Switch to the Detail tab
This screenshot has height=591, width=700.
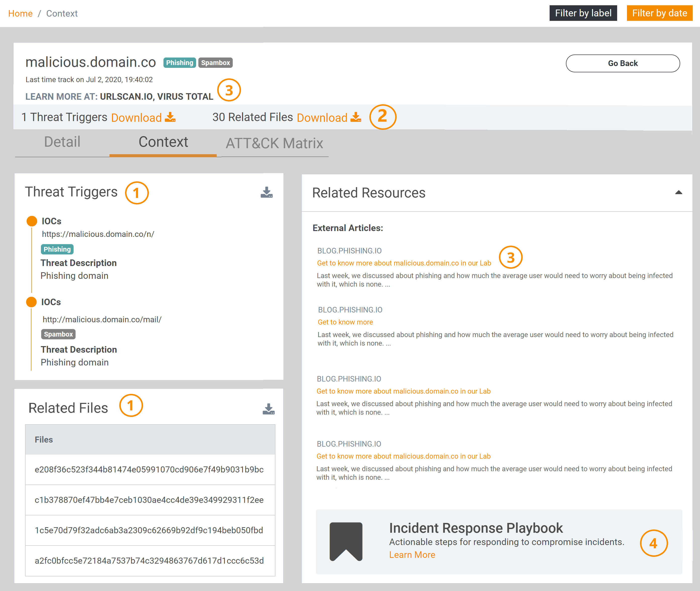point(62,142)
